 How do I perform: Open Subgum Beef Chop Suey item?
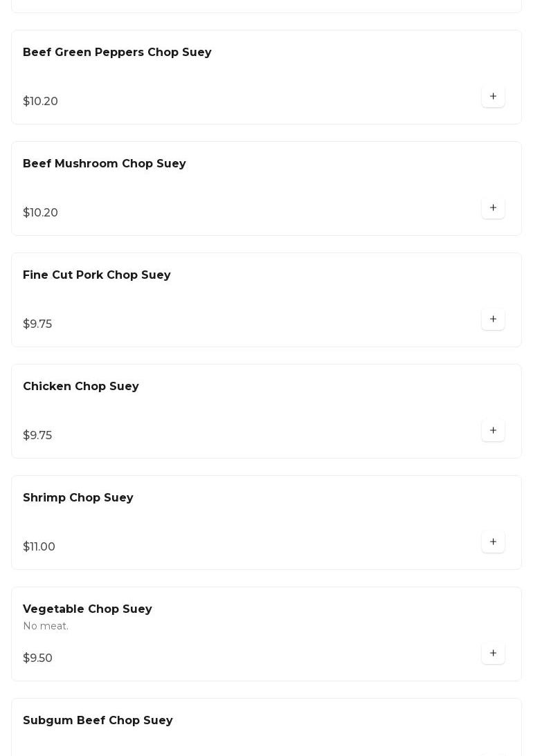(98, 721)
